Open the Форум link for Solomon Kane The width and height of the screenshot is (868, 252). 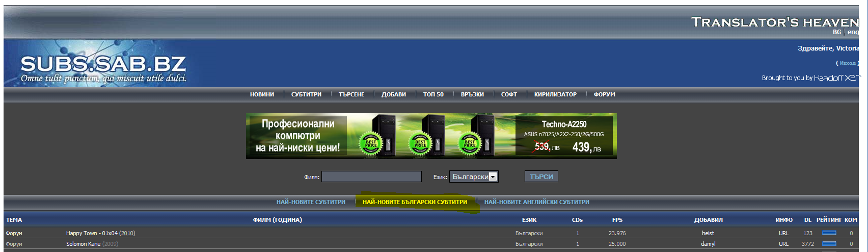[14, 244]
